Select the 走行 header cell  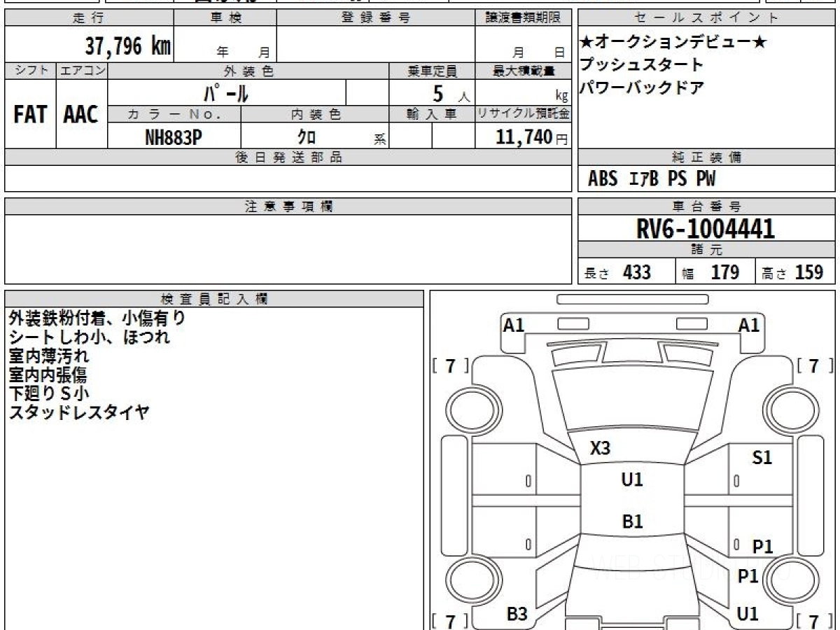(89, 18)
